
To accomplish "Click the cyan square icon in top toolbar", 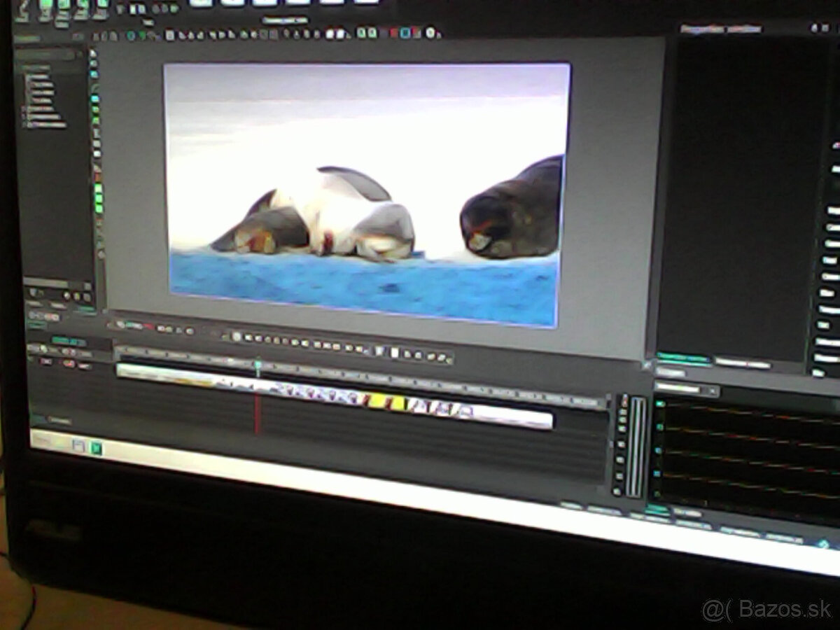I will coord(406,32).
